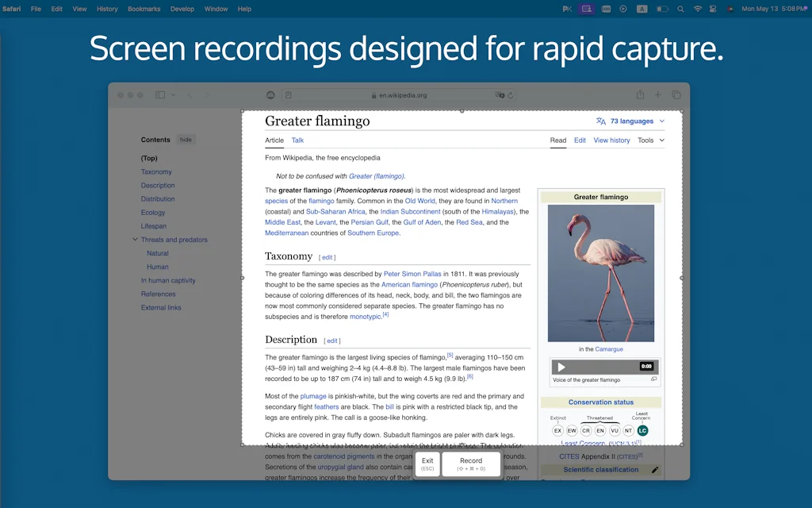Hide the Contents sidebar
This screenshot has width=812, height=508.
coord(186,140)
